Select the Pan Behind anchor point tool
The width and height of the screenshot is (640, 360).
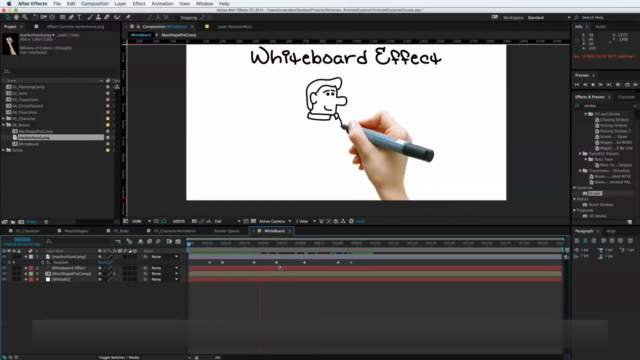point(52,17)
